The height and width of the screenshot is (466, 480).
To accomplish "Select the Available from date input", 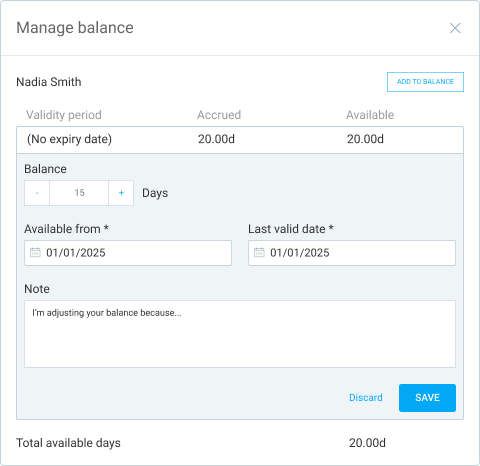I will pyautogui.click(x=128, y=253).
